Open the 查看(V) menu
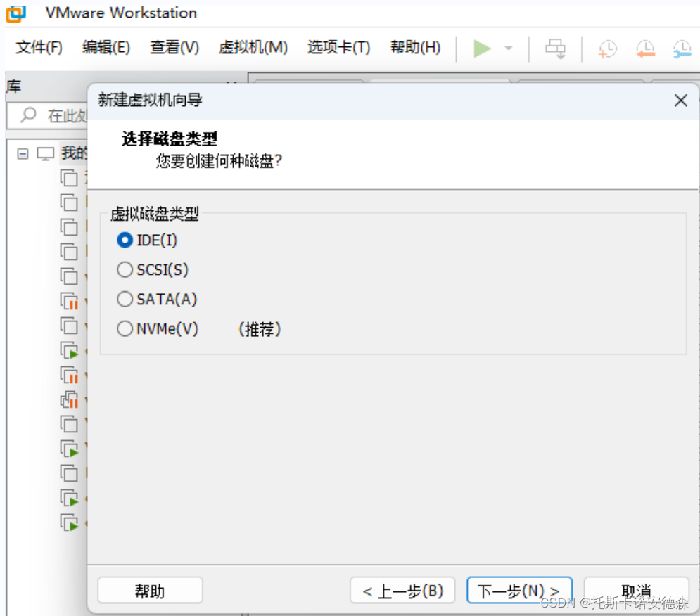The width and height of the screenshot is (700, 616). (x=174, y=47)
